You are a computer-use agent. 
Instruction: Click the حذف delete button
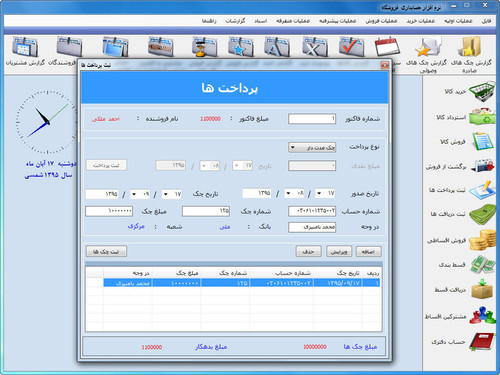pyautogui.click(x=309, y=252)
